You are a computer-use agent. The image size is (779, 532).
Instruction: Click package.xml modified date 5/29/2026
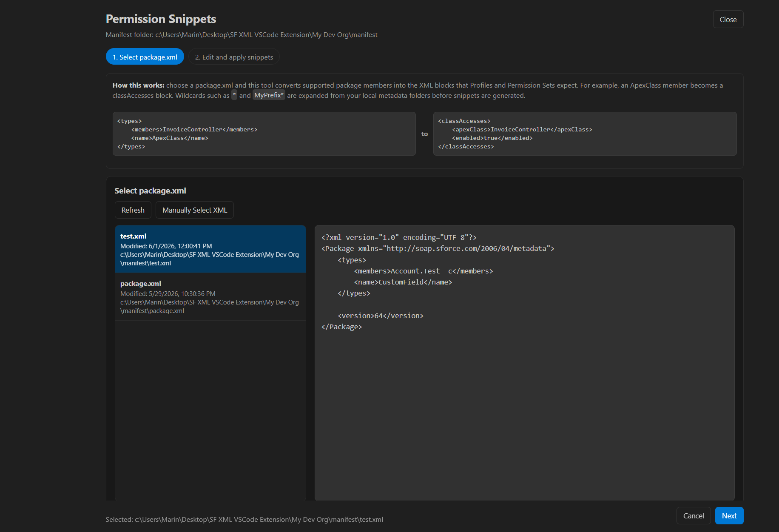pyautogui.click(x=168, y=294)
